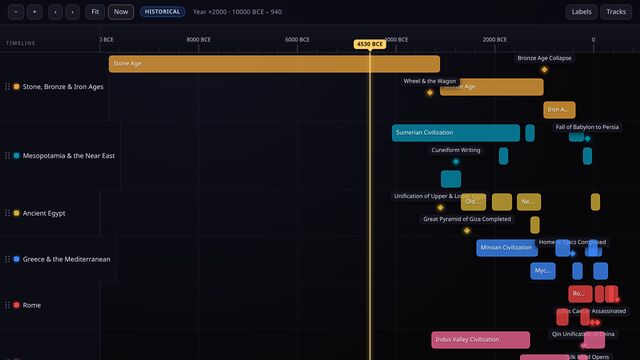
Task: Click the 2000 BCE ruler label
Action: pyautogui.click(x=495, y=40)
